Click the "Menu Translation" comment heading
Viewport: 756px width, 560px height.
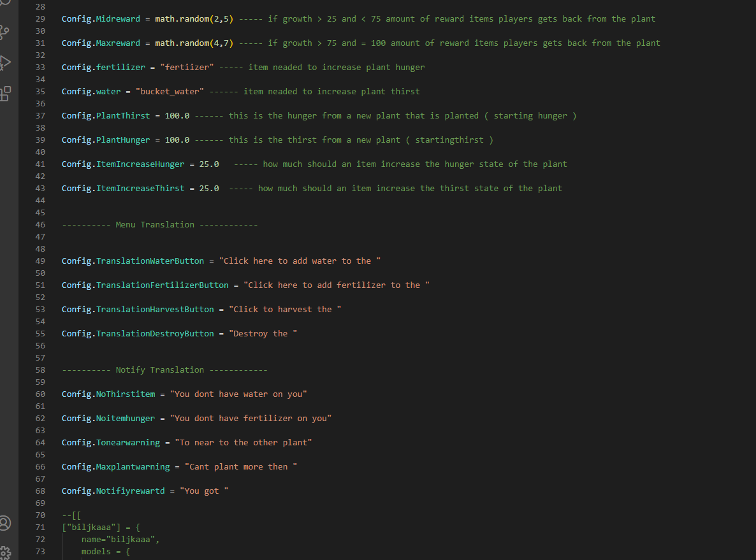(155, 225)
